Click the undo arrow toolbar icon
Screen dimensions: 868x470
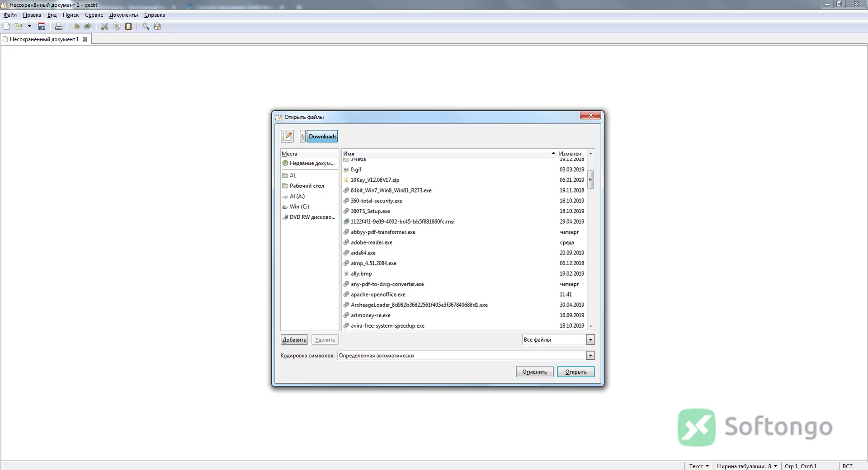[76, 27]
